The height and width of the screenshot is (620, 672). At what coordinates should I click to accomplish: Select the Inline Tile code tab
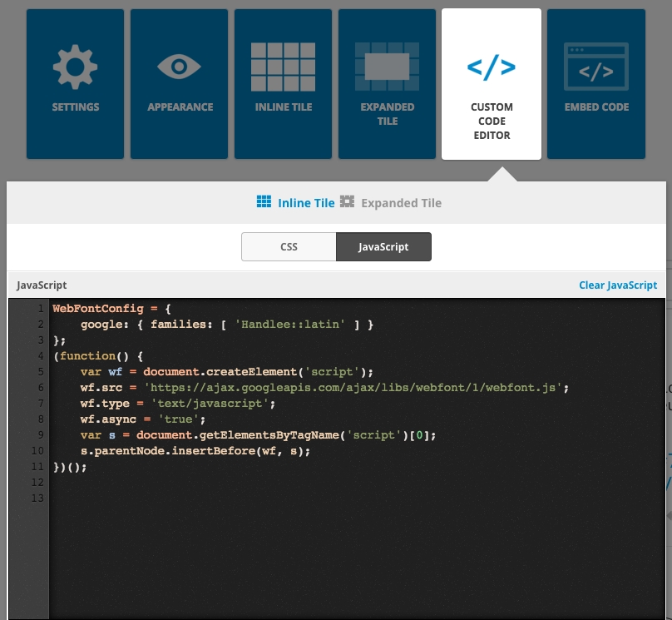click(x=306, y=203)
